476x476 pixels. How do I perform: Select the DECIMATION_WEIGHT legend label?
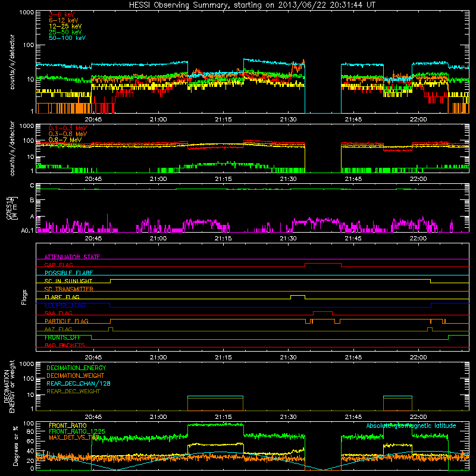tap(76, 375)
